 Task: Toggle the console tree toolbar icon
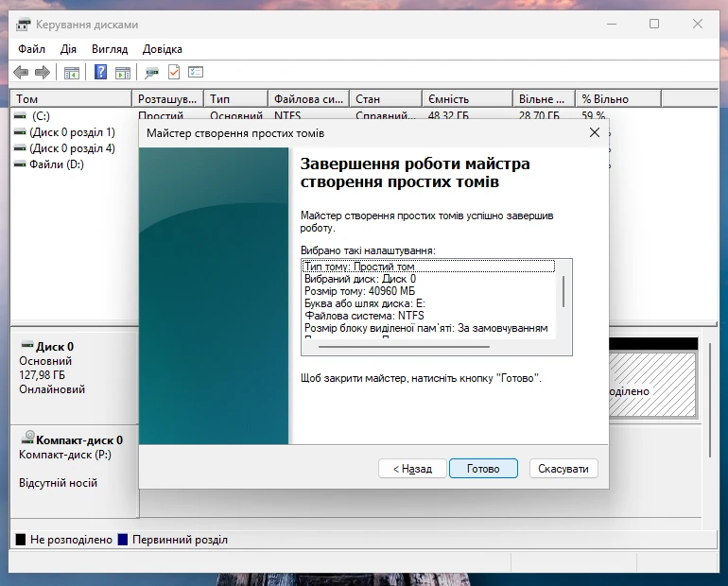pos(72,73)
